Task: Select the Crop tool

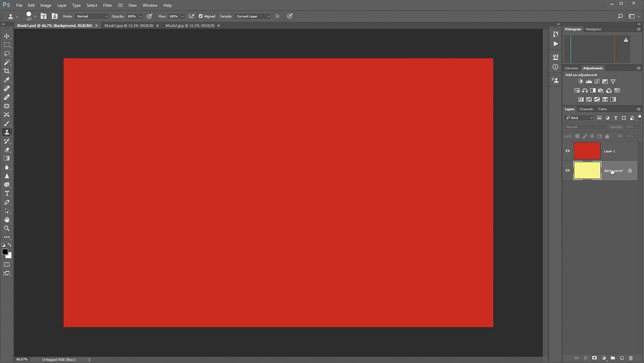Action: pos(7,71)
